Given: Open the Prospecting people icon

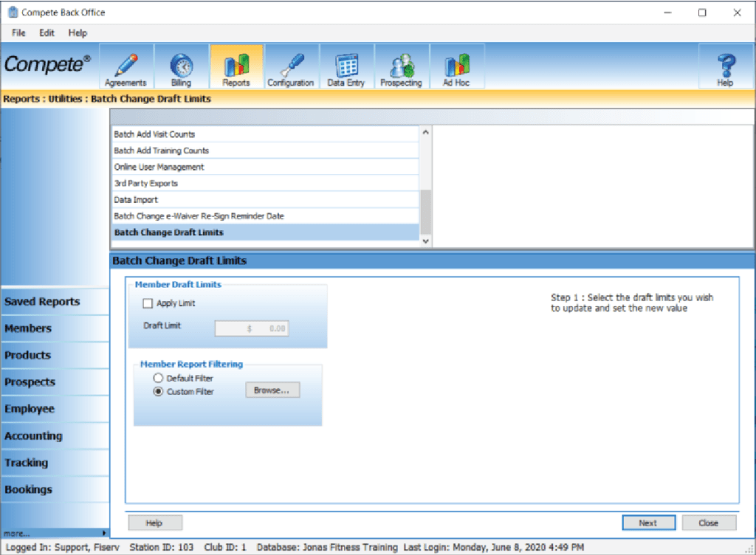Looking at the screenshot, I should click(x=401, y=67).
